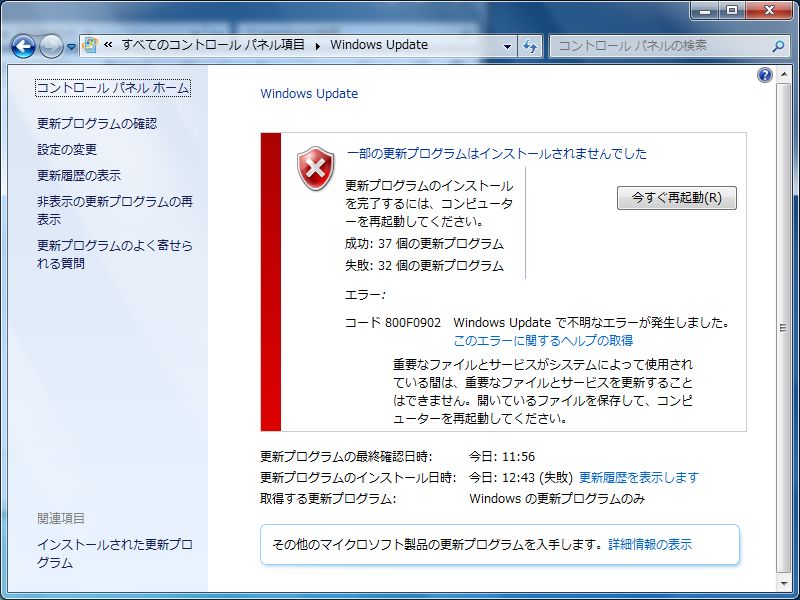
Task: Refresh the page with the refresh icon
Action: tap(530, 46)
